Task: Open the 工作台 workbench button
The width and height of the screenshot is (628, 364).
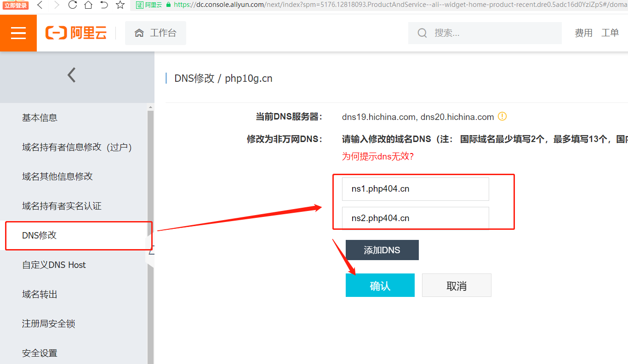Action: click(155, 33)
